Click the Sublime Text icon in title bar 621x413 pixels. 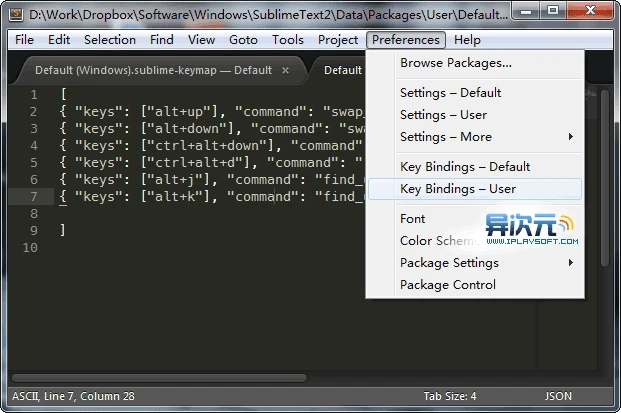coord(14,13)
